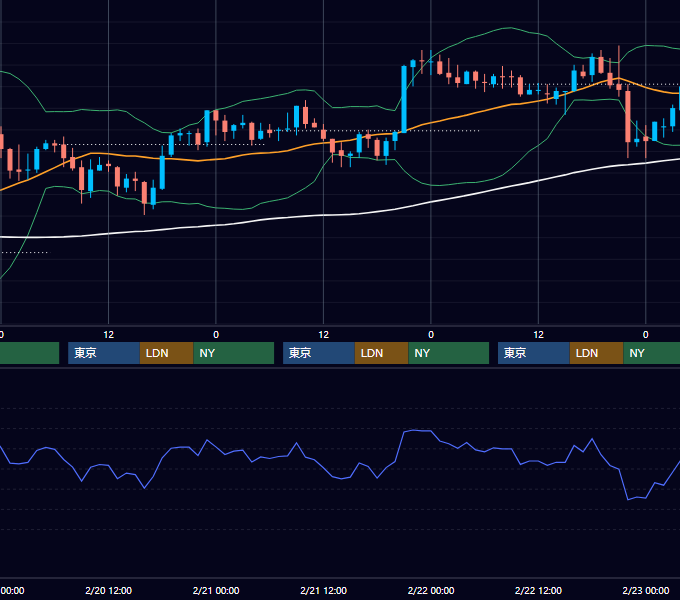Select the 2/22 LDN session block
The width and height of the screenshot is (680, 600).
pos(597,353)
